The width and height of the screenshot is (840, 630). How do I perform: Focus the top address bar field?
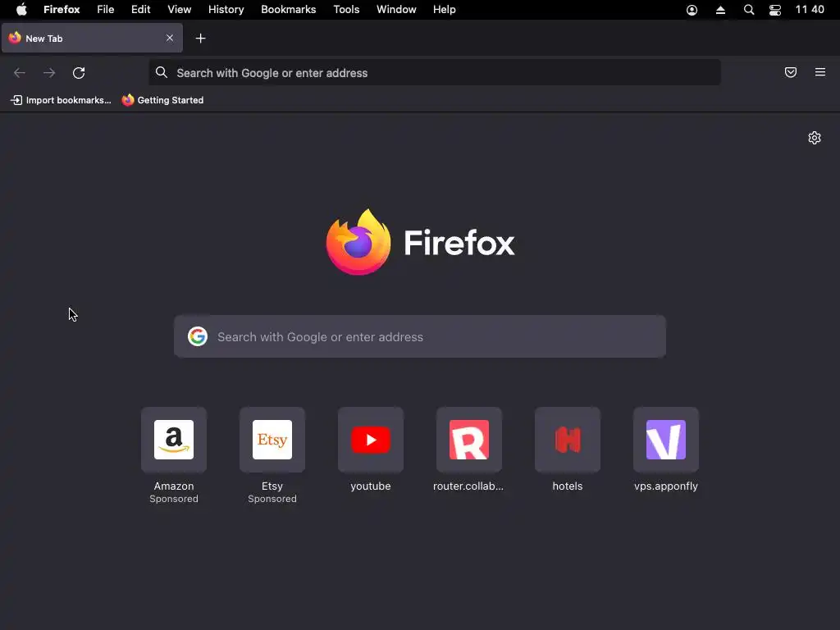pos(435,72)
